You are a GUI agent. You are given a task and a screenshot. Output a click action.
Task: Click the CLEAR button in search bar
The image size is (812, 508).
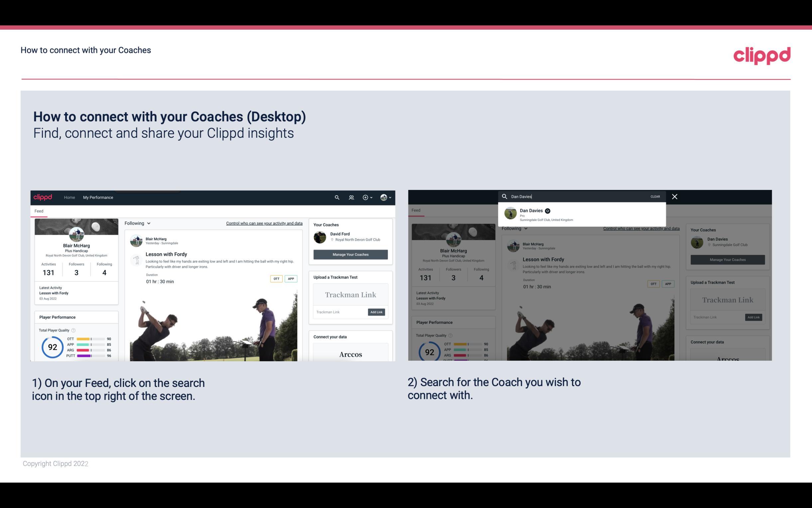[x=655, y=197]
